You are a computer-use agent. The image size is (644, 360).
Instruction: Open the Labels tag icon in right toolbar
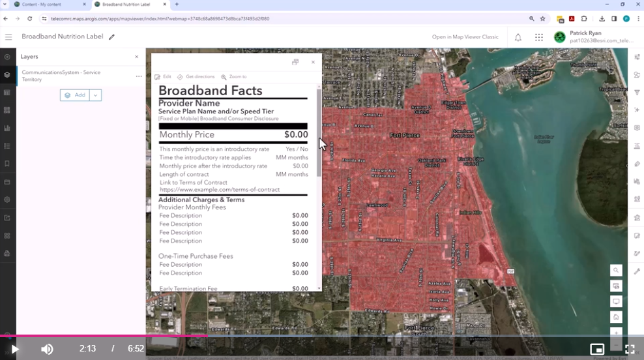[637, 164]
